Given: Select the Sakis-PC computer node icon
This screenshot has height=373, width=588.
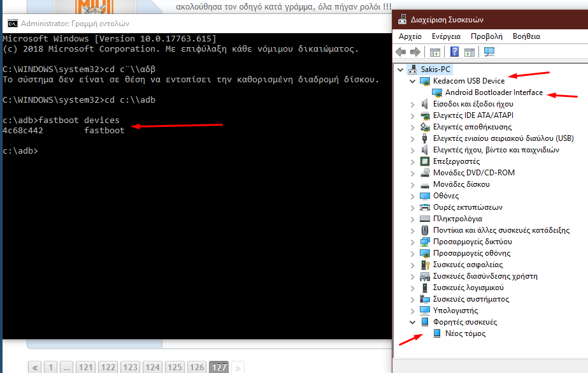Looking at the screenshot, I should (x=413, y=69).
